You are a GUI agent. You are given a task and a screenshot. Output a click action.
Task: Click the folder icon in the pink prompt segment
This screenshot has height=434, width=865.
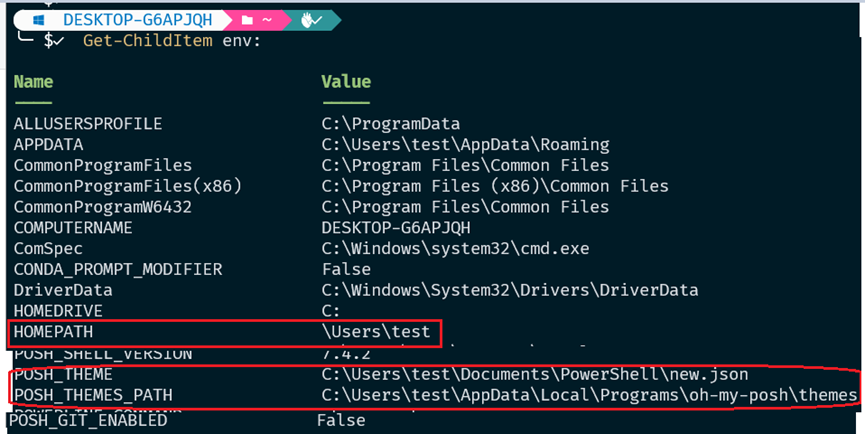247,20
